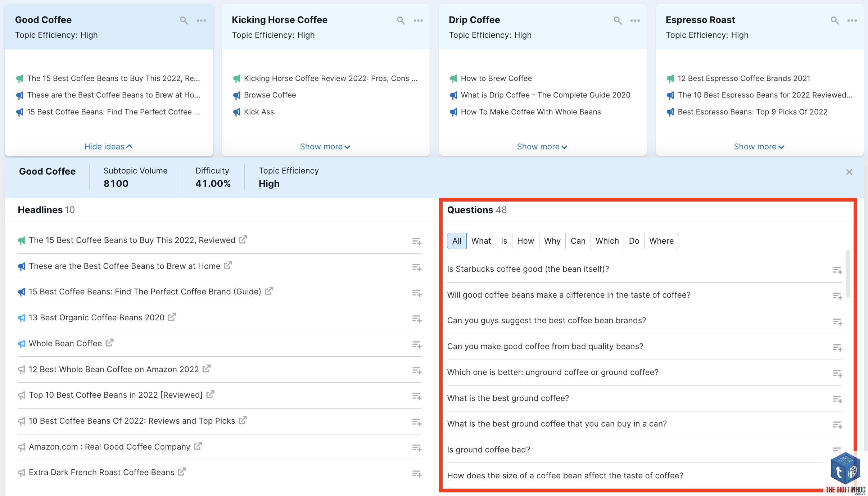Image resolution: width=868 pixels, height=496 pixels.
Task: Add 'The 15 Best Coffee Beans' headline to favorites list
Action: click(x=417, y=241)
